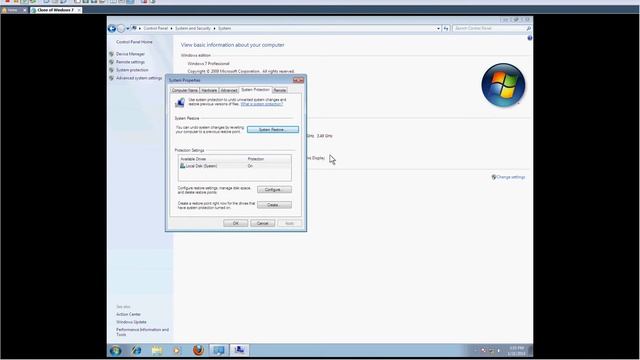This screenshot has width=640, height=360.
Task: Switch to the Hardware tab
Action: 209,90
